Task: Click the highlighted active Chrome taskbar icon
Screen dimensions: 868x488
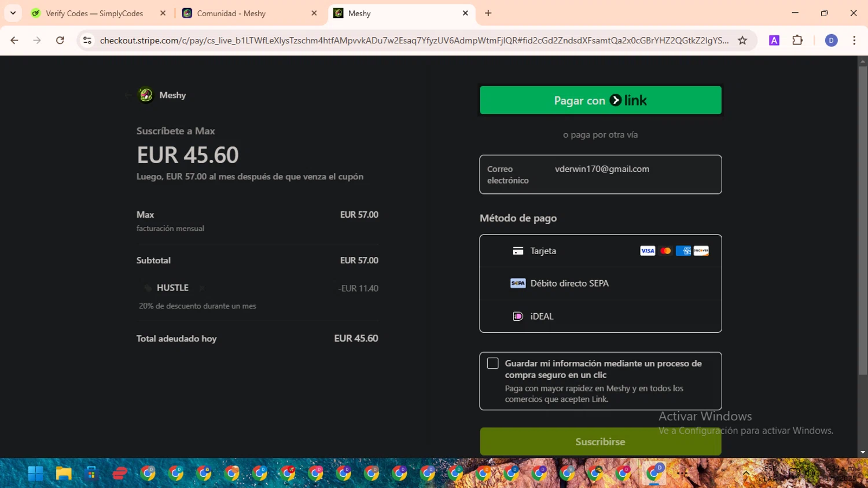Action: point(654,474)
